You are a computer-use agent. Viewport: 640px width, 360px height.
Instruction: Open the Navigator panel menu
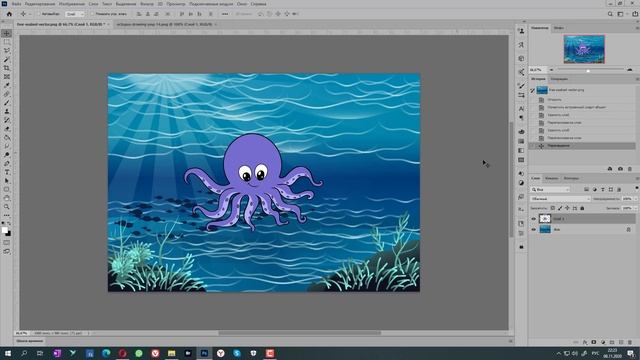[x=637, y=28]
